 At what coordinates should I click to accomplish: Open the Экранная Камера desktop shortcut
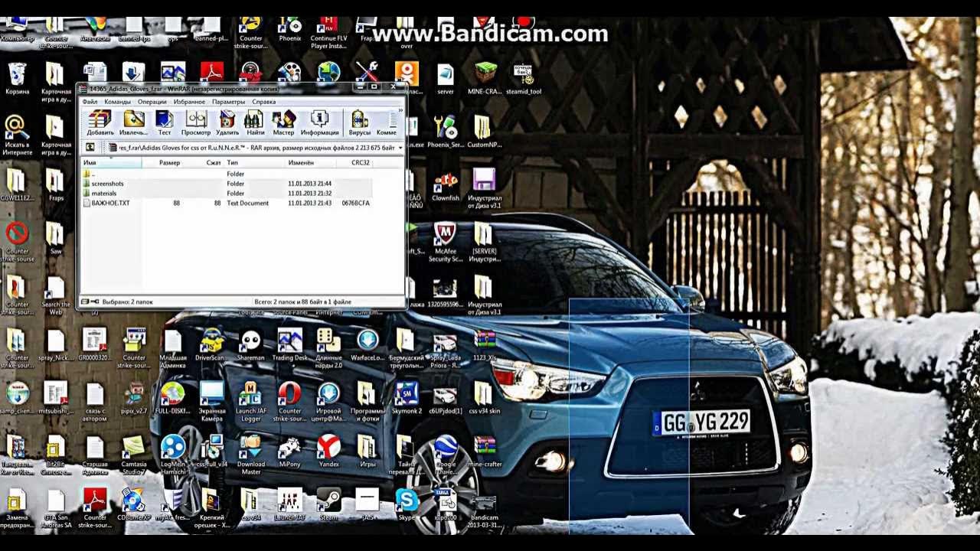coord(211,402)
